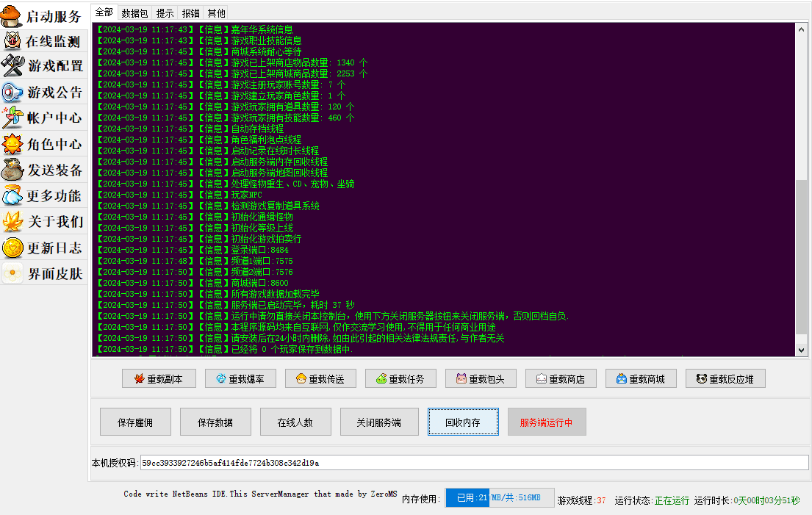Check 在线人数 button
This screenshot has height=515, width=812.
point(295,422)
